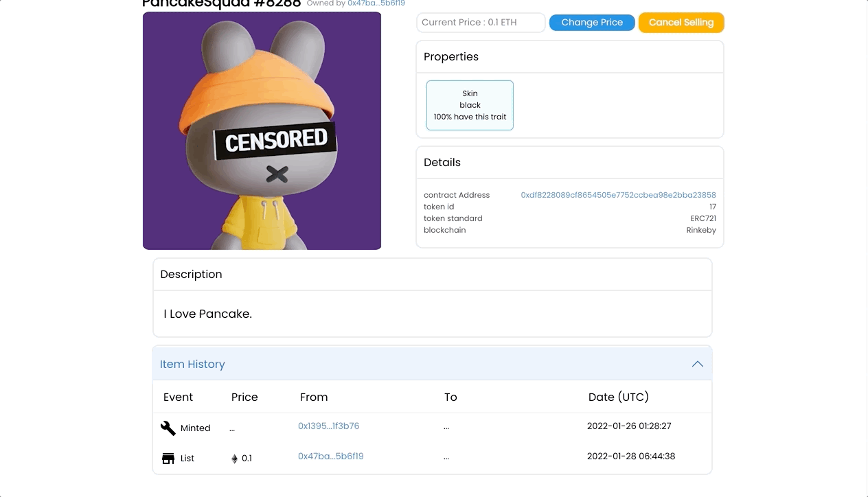Click the Rinkeby blockchain value
This screenshot has width=868, height=497.
coord(701,230)
